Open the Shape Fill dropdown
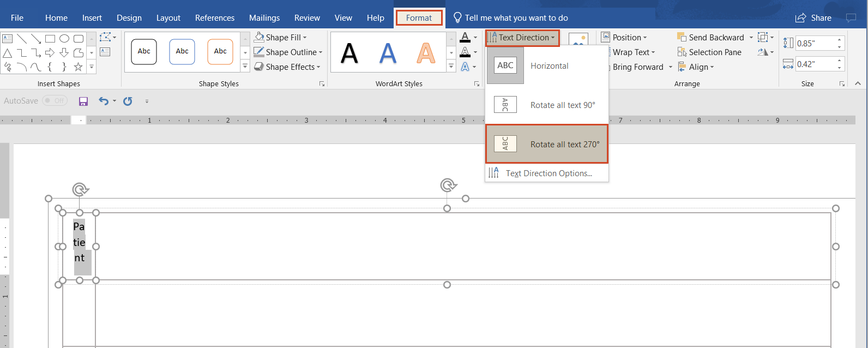868x348 pixels. click(x=281, y=38)
